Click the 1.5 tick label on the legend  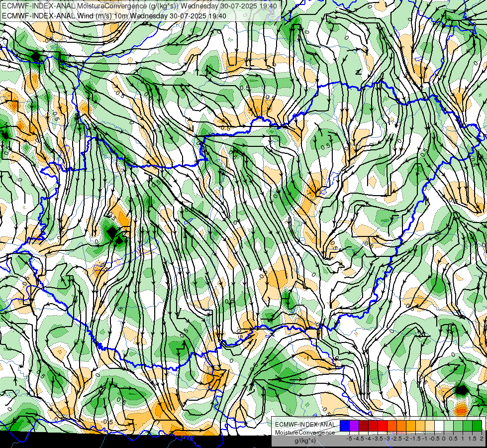click(472, 439)
